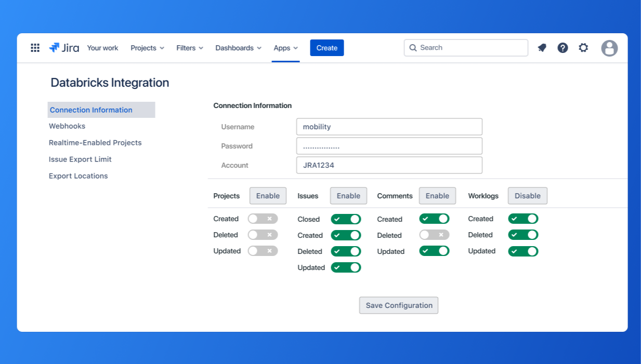Open Issue Export Limit section
Viewport: 641px width, 364px height.
click(x=80, y=159)
